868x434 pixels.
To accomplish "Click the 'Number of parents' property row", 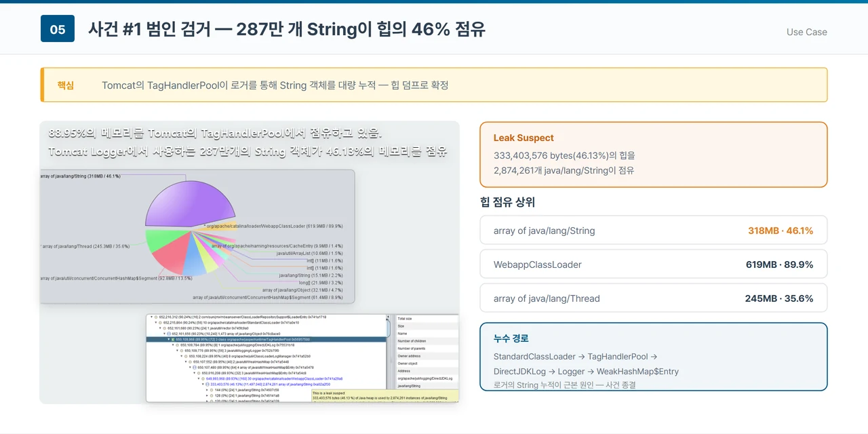I will pos(428,349).
